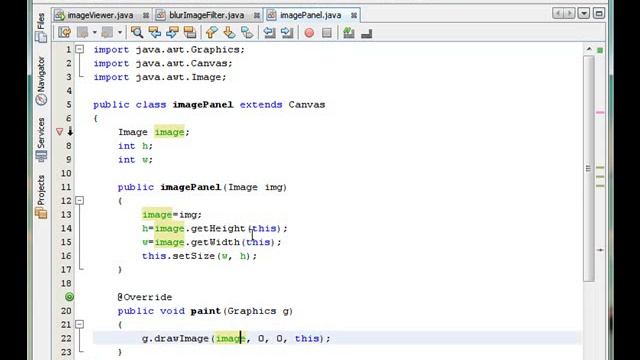The height and width of the screenshot is (360, 640).
Task: Click the vertical scrollbar up arrow
Action: click(589, 49)
